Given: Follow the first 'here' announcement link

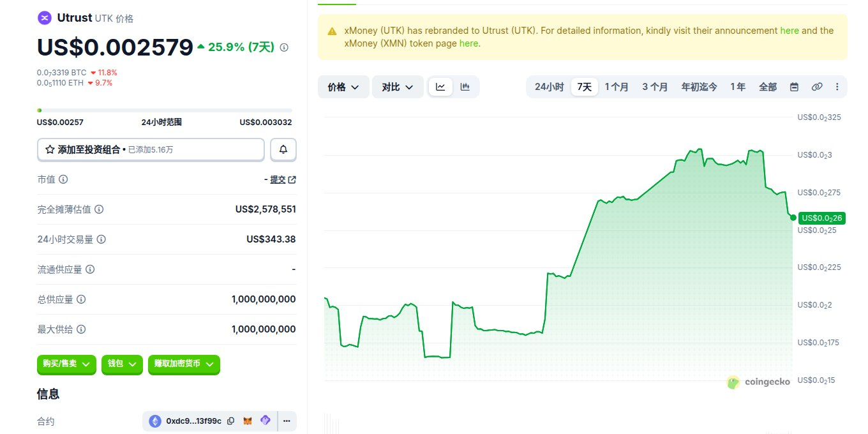Looking at the screenshot, I should (x=789, y=31).
